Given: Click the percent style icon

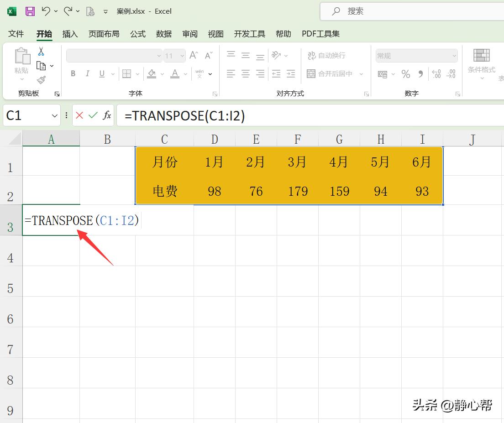Looking at the screenshot, I should point(406,74).
